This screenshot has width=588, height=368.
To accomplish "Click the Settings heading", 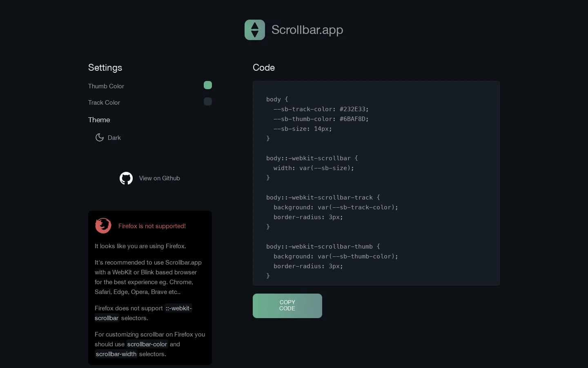I will [105, 67].
